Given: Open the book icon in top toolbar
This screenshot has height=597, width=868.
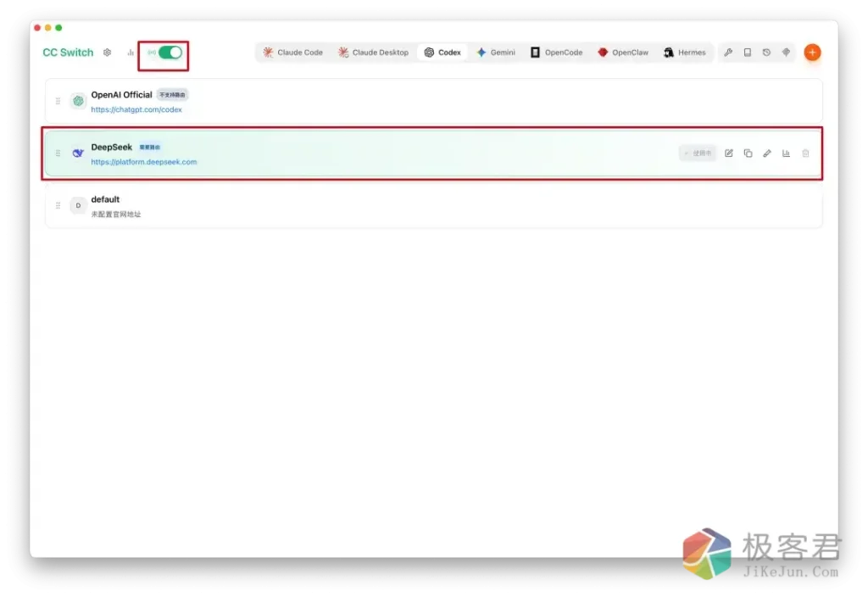Looking at the screenshot, I should point(748,52).
